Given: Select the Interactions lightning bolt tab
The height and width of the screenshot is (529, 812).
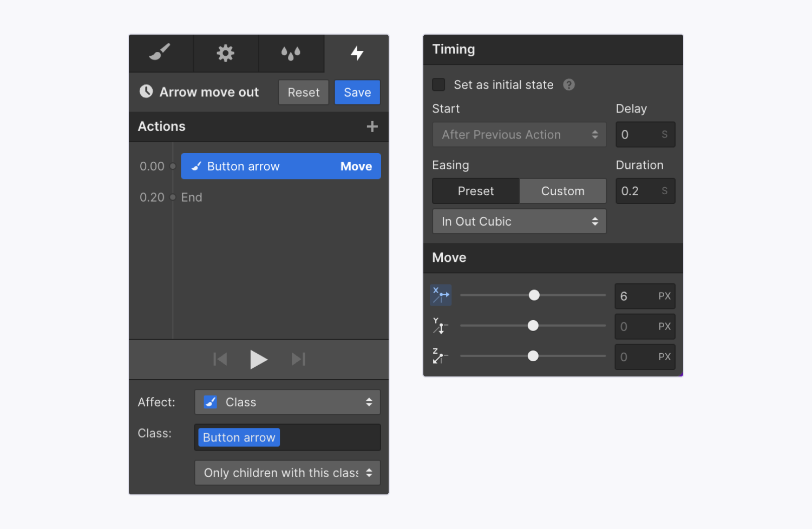Looking at the screenshot, I should pyautogui.click(x=357, y=53).
